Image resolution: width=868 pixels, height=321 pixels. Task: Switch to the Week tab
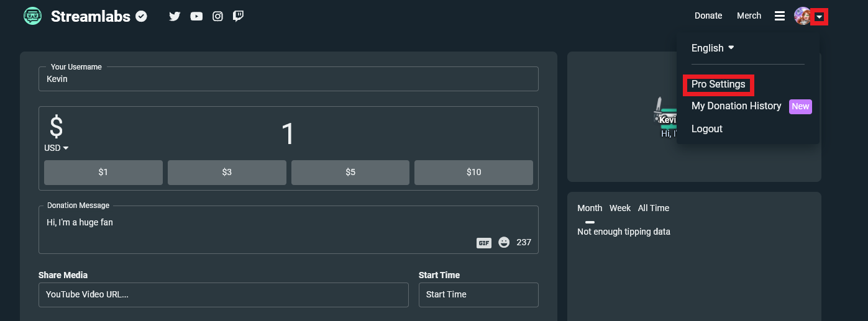point(620,208)
